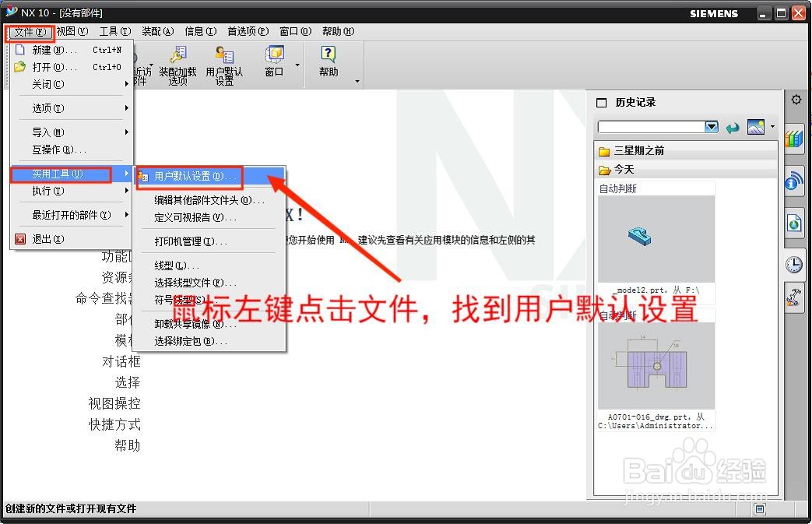Image resolution: width=812 pixels, height=524 pixels.
Task: Choose 打印机管理(I) entry
Action: click(x=209, y=241)
